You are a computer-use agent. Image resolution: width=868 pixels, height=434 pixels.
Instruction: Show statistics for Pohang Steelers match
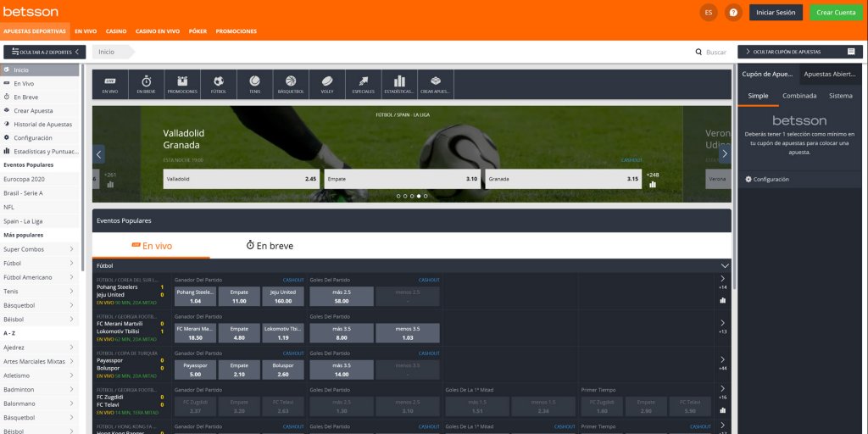[x=722, y=300]
